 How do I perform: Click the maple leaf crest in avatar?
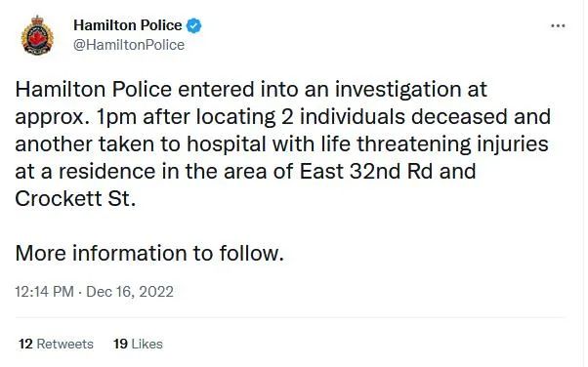point(37,38)
